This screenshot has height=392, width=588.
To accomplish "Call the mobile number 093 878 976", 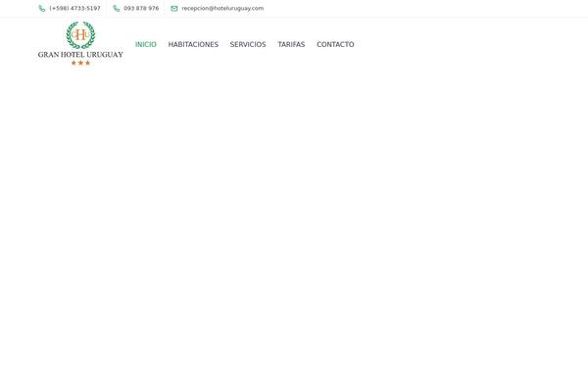I will click(x=141, y=8).
